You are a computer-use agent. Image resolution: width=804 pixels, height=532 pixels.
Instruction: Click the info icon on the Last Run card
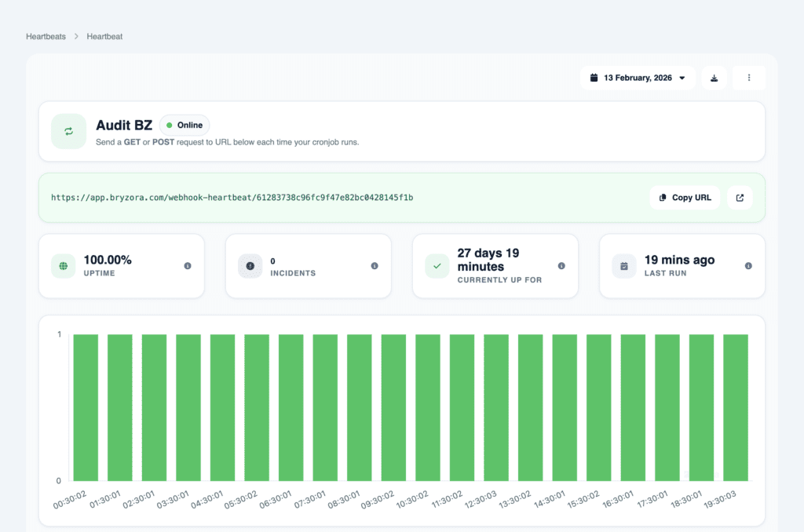coord(747,266)
